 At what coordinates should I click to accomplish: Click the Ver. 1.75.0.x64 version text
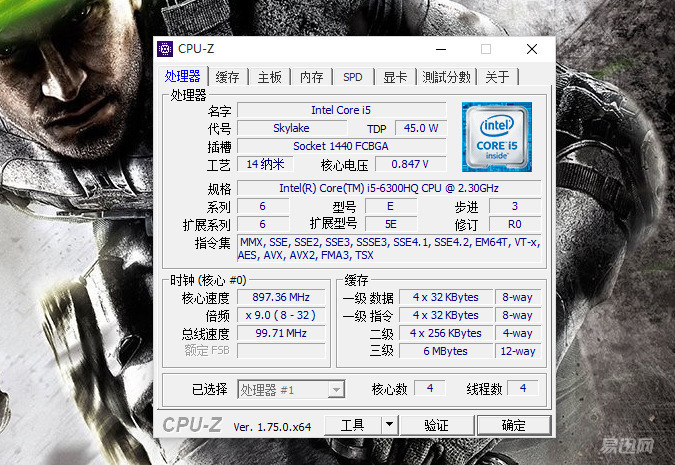[272, 427]
